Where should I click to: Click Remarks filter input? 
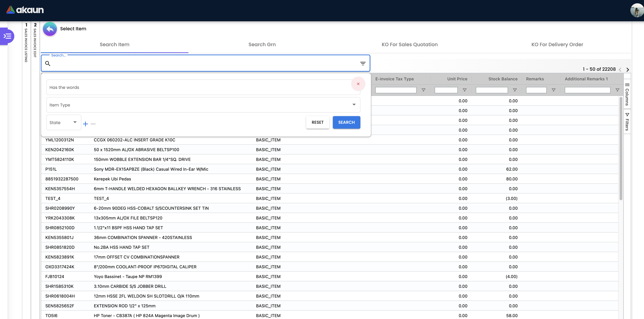[x=536, y=90]
